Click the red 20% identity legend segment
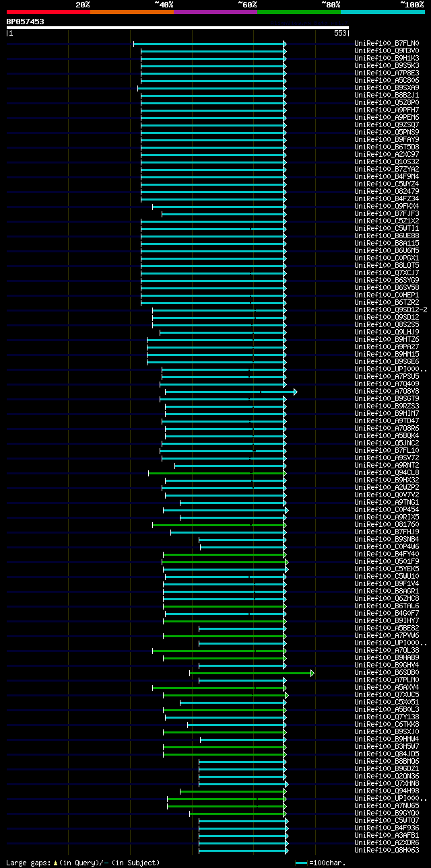Viewport: 431px width, 868px height. pos(48,11)
